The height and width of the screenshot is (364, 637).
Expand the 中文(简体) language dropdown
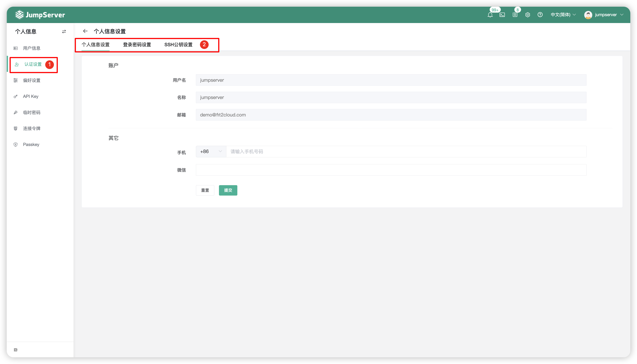pos(563,15)
